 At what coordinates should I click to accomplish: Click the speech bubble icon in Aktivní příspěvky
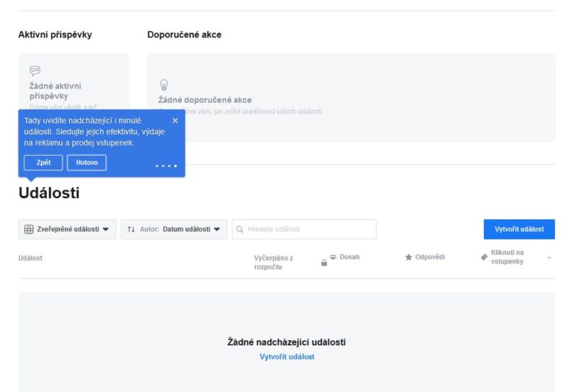(35, 70)
